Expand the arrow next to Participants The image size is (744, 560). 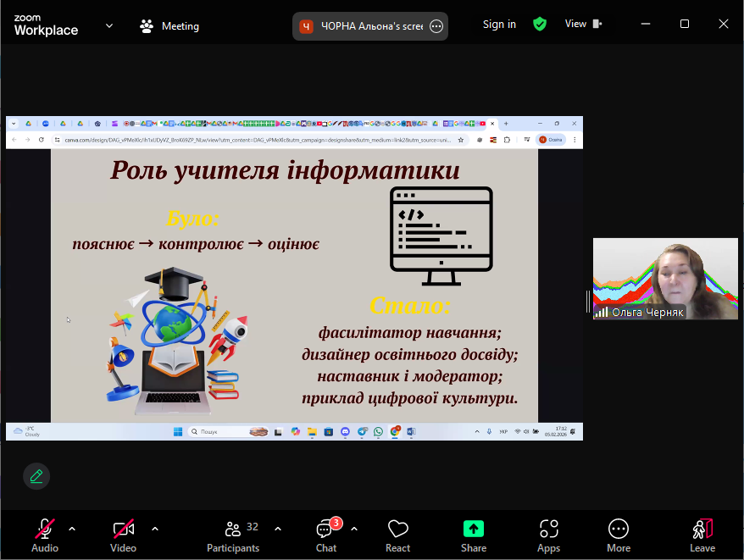[278, 529]
